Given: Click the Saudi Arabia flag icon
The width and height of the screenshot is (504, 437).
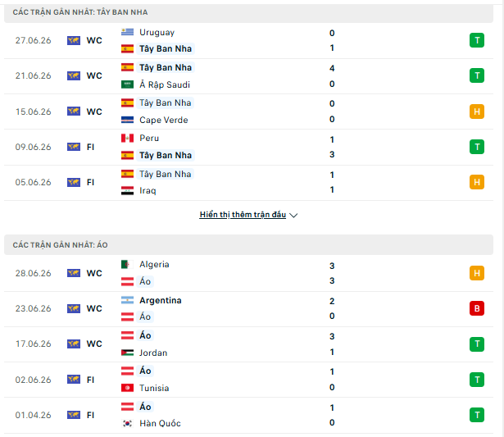Looking at the screenshot, I should pos(127,84).
